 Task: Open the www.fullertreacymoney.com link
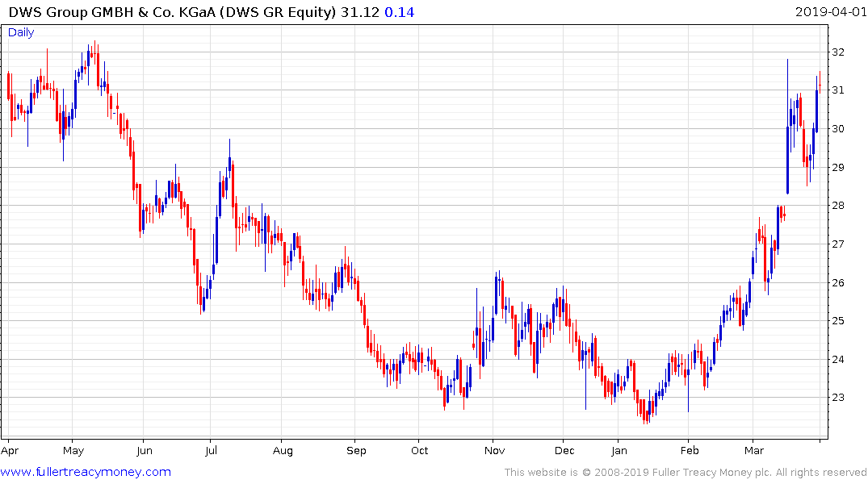(86, 472)
